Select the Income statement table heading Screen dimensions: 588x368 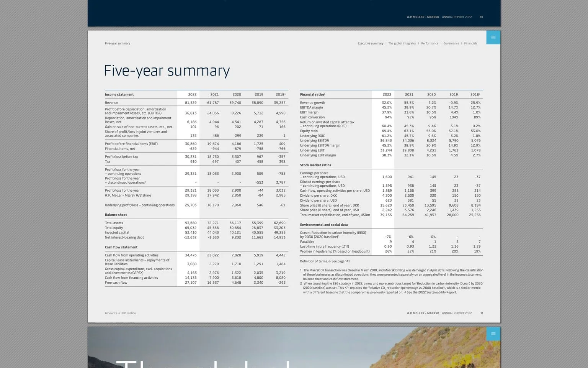click(119, 95)
